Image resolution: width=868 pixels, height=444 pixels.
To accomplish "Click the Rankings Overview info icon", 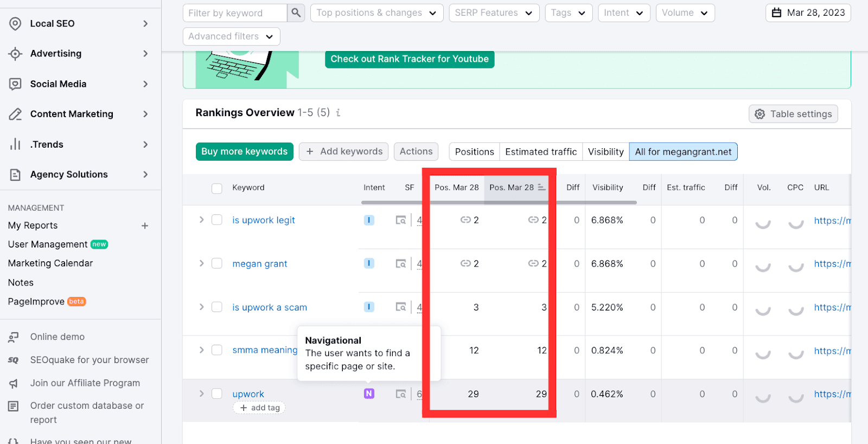I will 338,113.
